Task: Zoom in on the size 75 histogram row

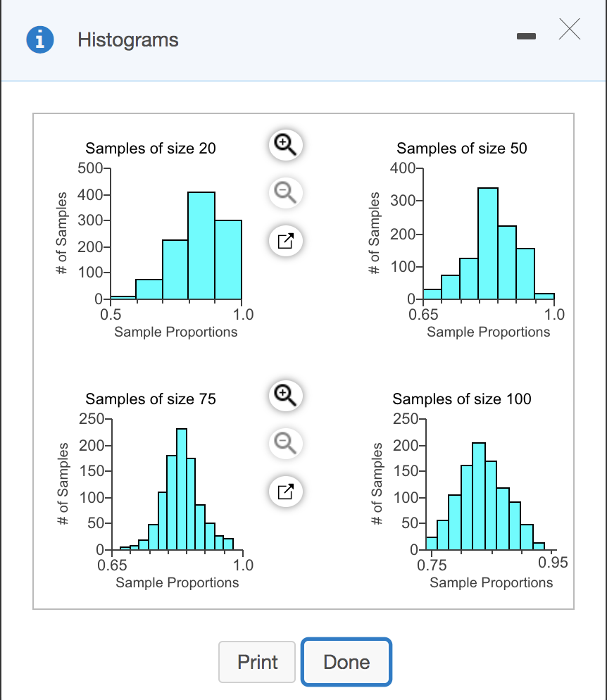Action: click(284, 396)
